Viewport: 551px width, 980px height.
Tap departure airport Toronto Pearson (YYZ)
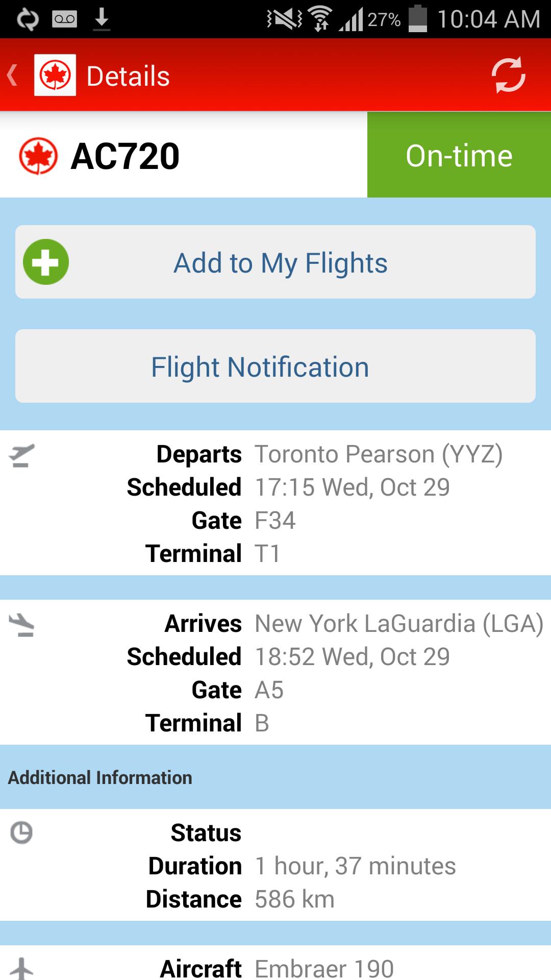click(379, 454)
